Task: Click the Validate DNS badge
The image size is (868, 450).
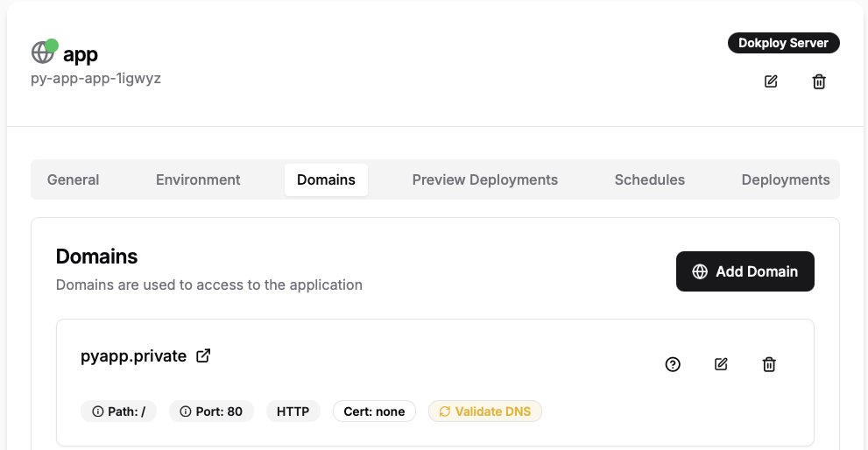Action: tap(485, 411)
